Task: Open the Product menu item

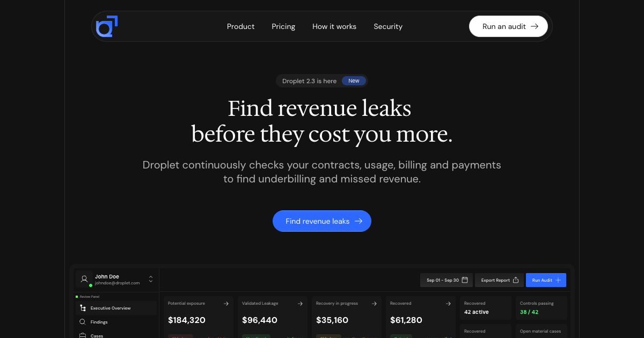Action: 240,26
